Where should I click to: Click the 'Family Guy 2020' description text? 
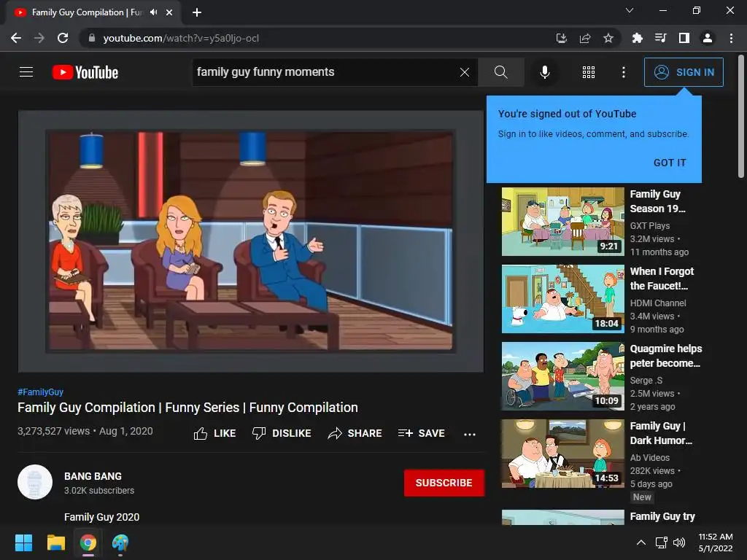click(x=101, y=517)
